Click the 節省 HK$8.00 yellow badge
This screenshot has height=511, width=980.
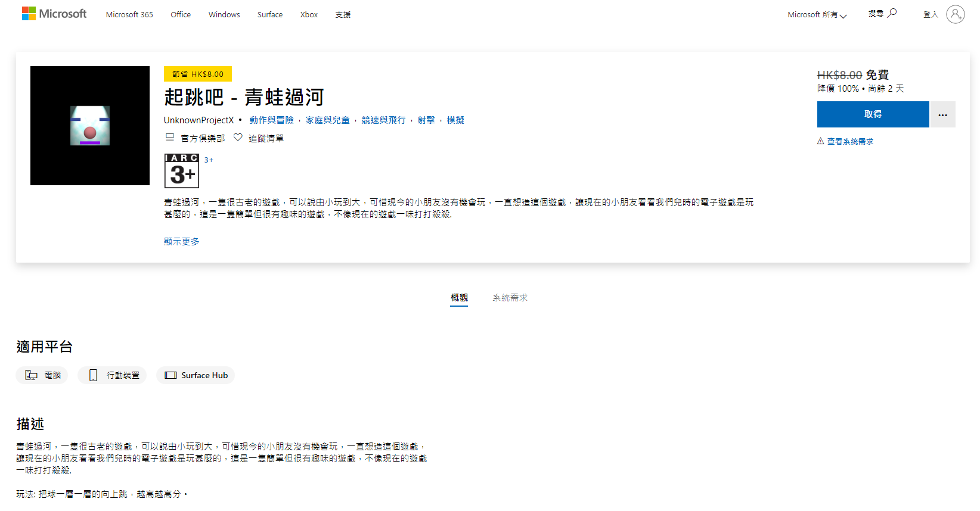tap(198, 74)
